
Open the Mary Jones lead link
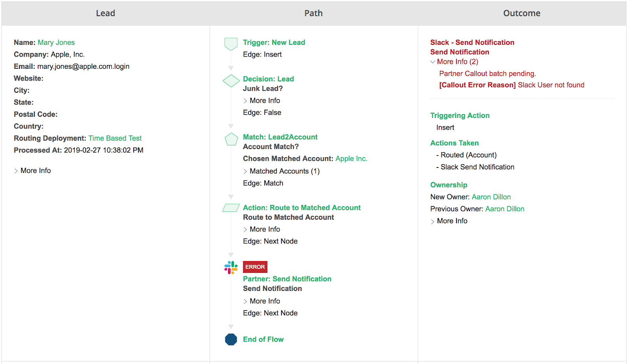click(56, 42)
